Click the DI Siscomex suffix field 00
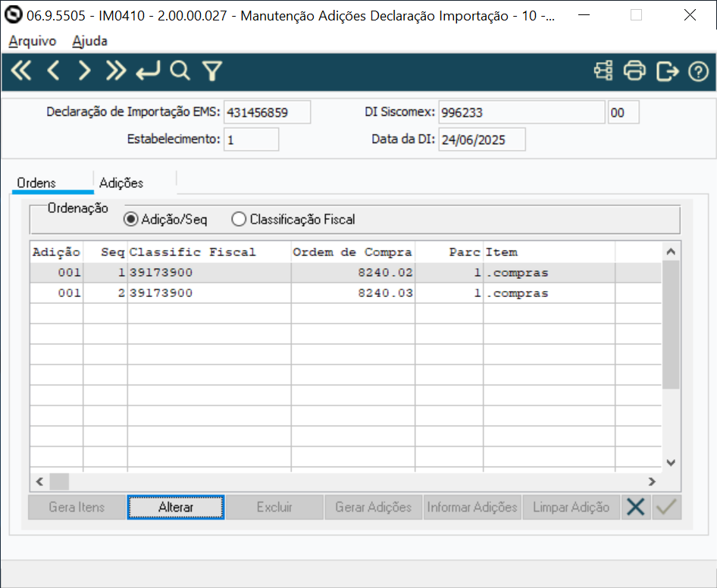The image size is (717, 588). [623, 112]
